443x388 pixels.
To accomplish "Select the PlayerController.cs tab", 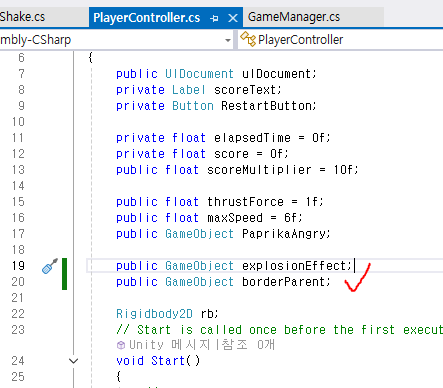I will tap(147, 18).
